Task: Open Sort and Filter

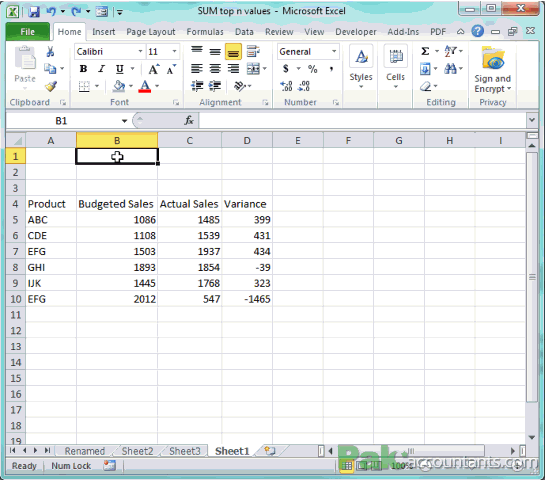Action: [451, 51]
